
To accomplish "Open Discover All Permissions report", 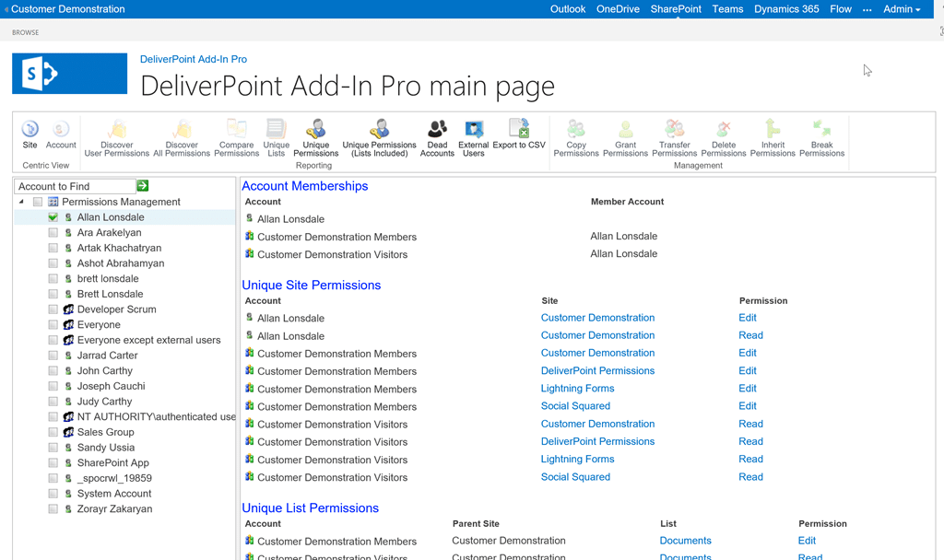I will click(182, 138).
